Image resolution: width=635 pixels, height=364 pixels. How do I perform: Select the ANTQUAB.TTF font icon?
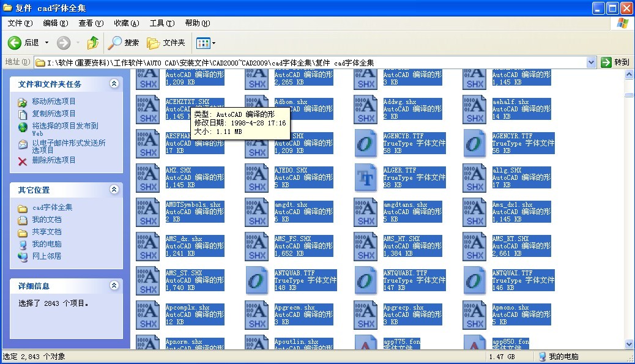[257, 280]
